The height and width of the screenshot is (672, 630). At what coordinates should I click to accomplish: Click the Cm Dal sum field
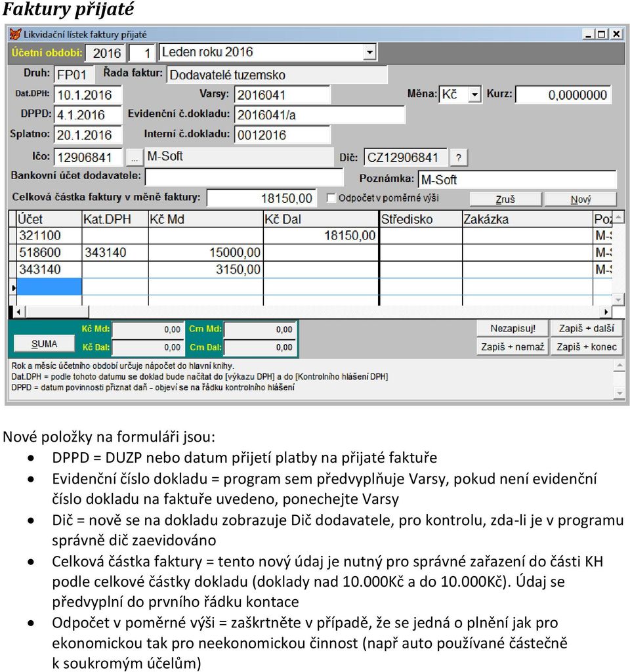pos(260,347)
